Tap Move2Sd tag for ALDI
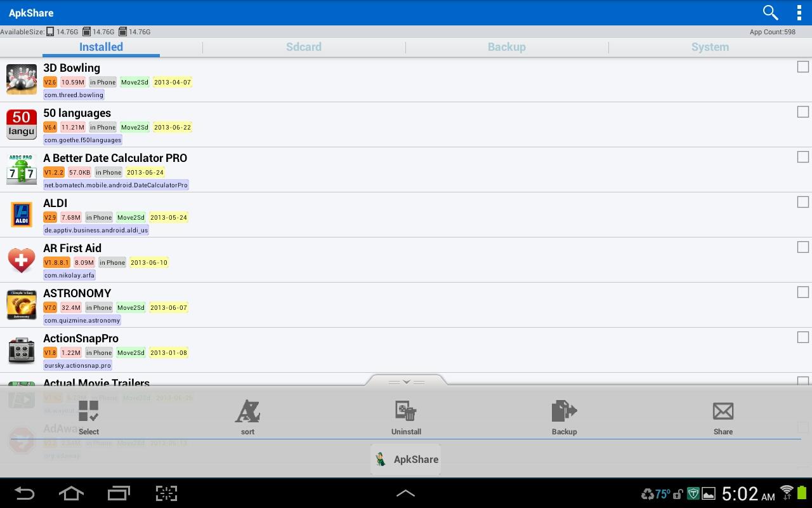Viewport: 812px width, 508px height. [x=131, y=217]
